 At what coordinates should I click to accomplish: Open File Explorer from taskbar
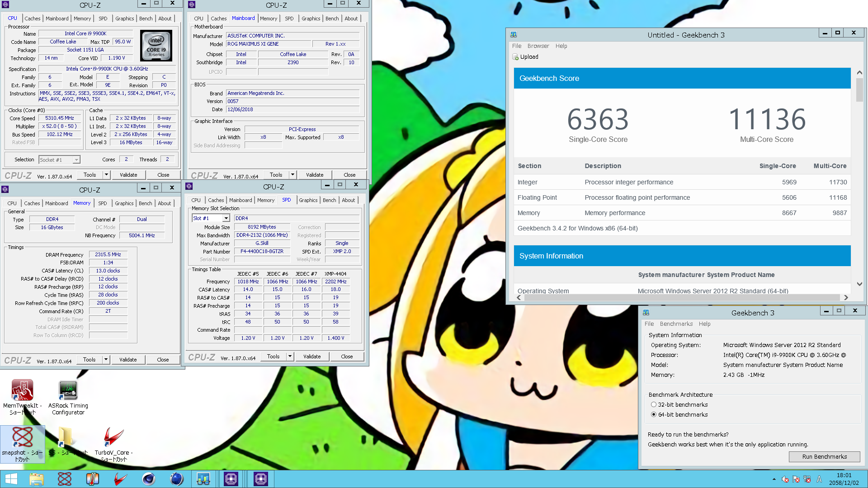[37, 479]
